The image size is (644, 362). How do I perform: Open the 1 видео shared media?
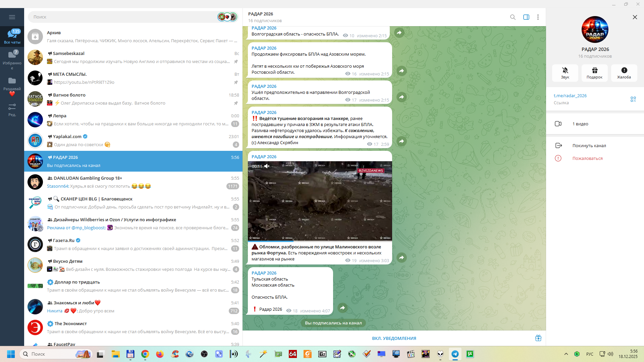(x=580, y=124)
